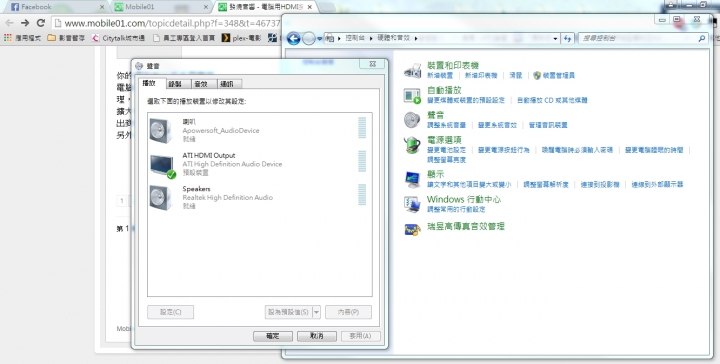Screen dimensions: 720x364
Task: Click the volume level meter beside ATI HDMI Output
Action: pos(362,161)
